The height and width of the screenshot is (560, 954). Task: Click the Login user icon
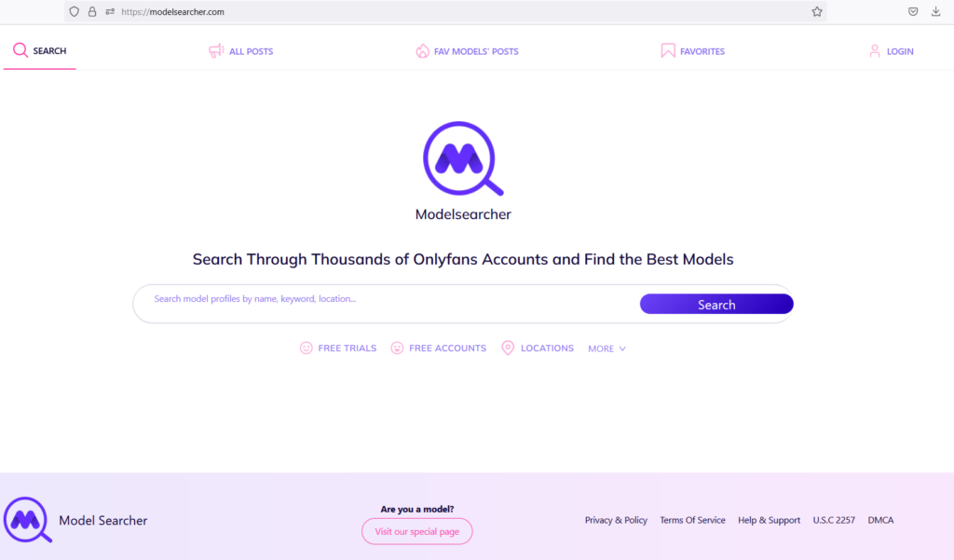874,51
